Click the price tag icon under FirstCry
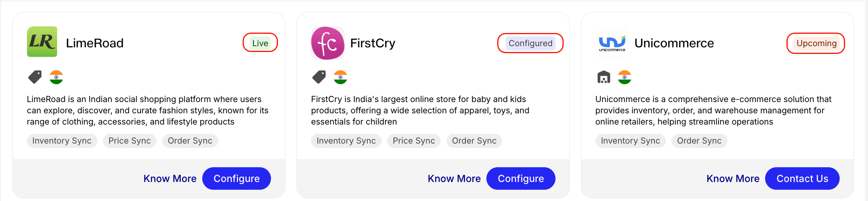The height and width of the screenshot is (201, 868). pyautogui.click(x=319, y=77)
